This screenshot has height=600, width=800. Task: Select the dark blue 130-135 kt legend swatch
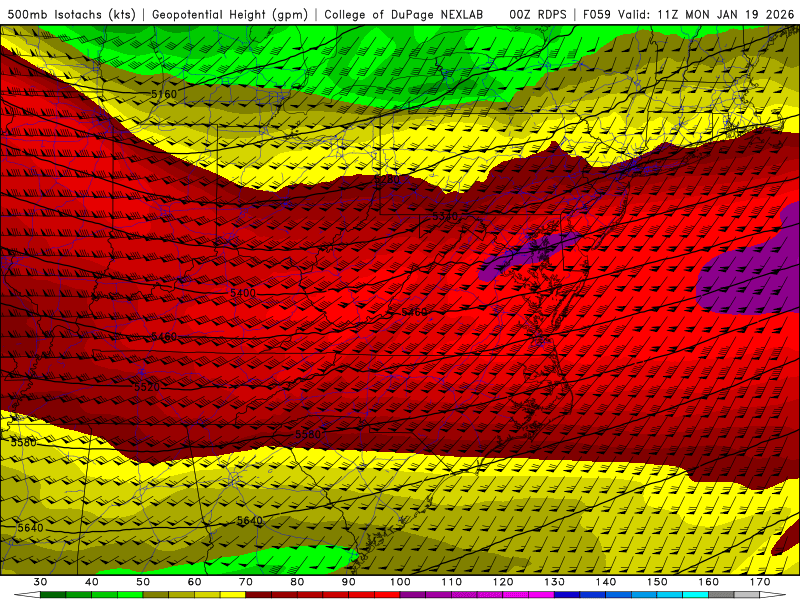coord(567,595)
